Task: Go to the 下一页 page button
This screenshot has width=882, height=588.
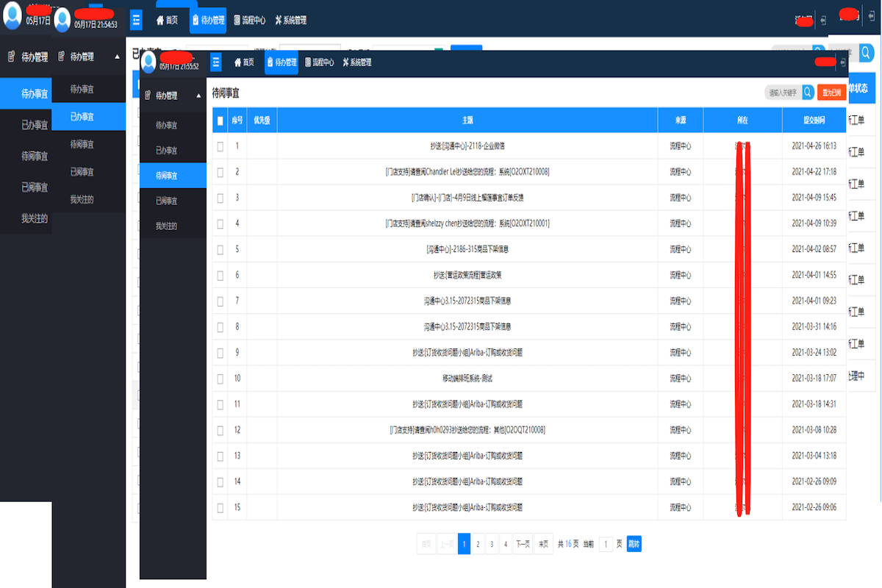Action: coord(523,544)
